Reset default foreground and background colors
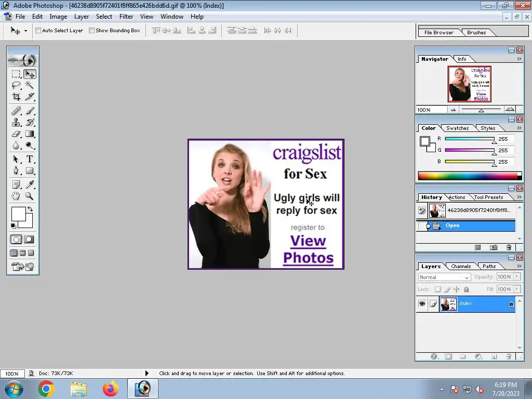The width and height of the screenshot is (532, 399). click(x=13, y=225)
